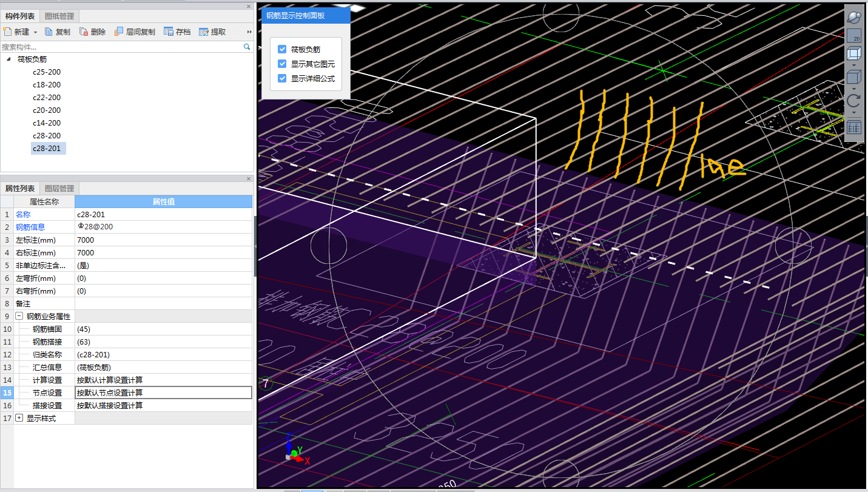Click the wireframe cube view icon
The width and height of the screenshot is (868, 492).
(853, 53)
